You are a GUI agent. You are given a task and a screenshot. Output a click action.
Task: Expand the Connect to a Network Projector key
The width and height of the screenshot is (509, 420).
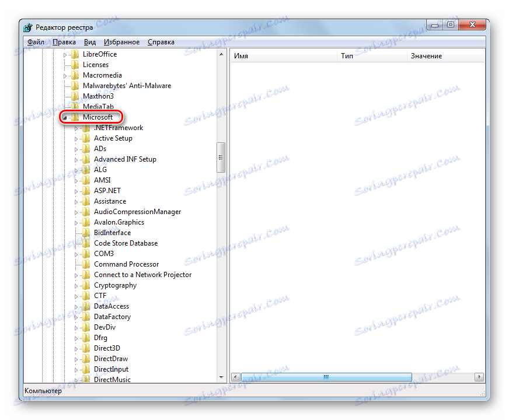76,275
